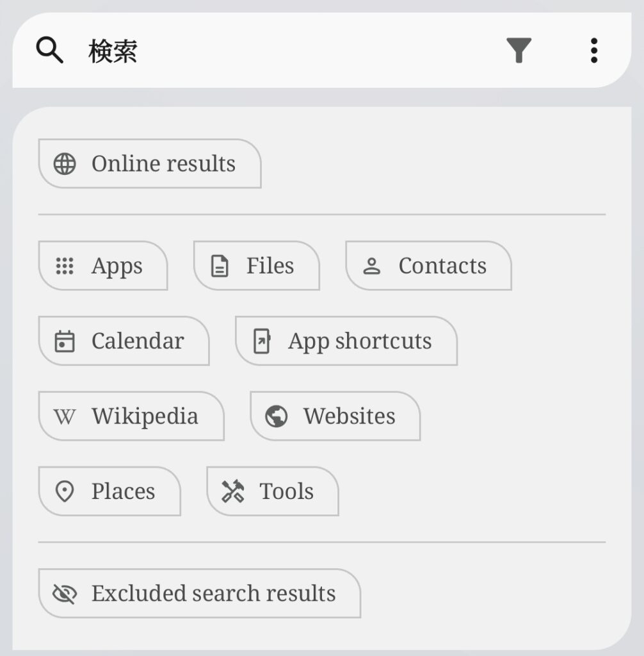
Task: Click the Wikipedia W icon
Action: pyautogui.click(x=65, y=417)
